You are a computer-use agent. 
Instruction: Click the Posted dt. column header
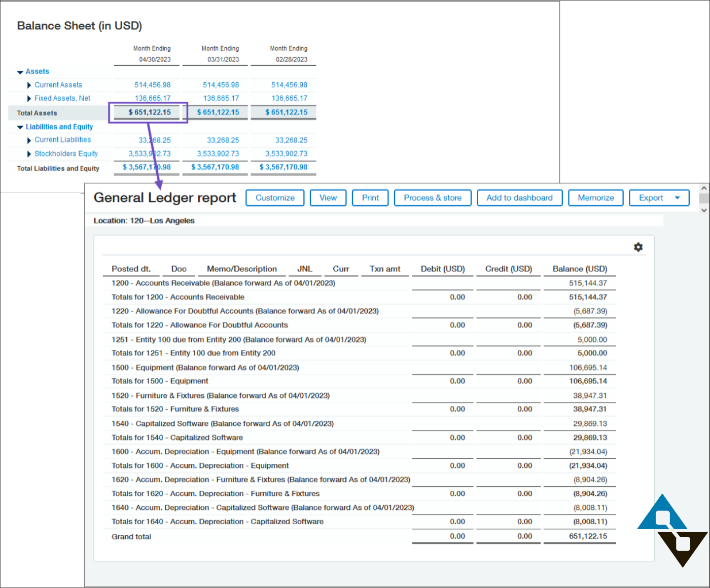[131, 269]
